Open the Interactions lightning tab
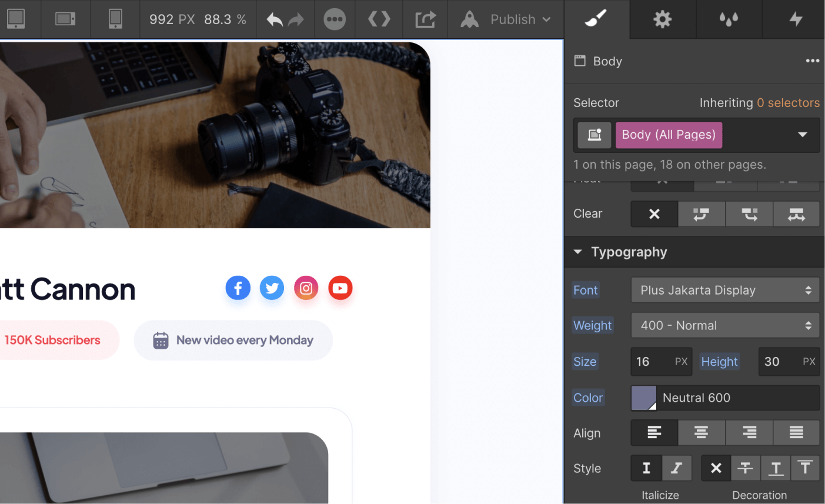The image size is (825, 504). 796,19
